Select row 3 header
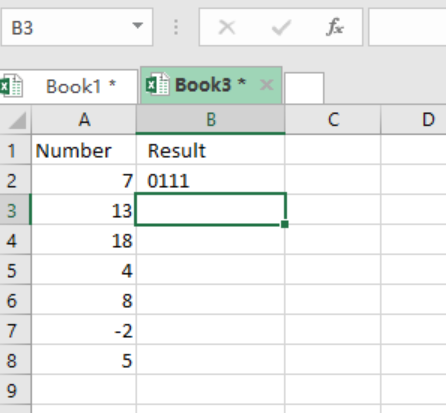The width and height of the screenshot is (446, 413). pos(15,211)
